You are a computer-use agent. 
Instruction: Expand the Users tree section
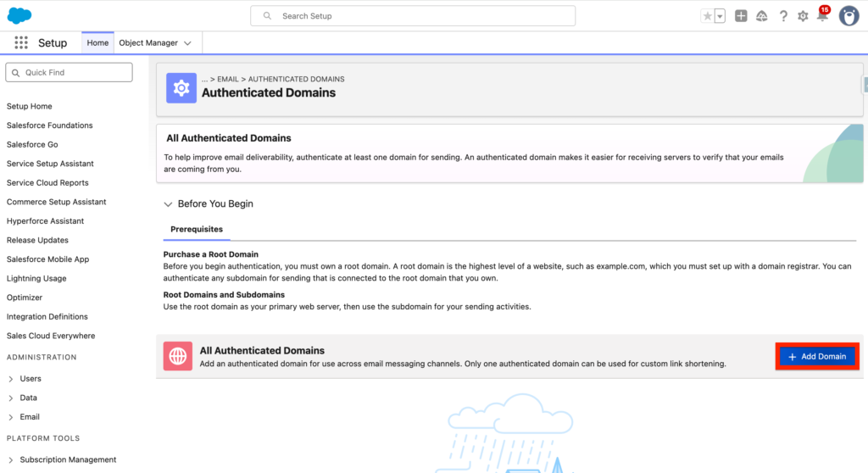pyautogui.click(x=10, y=379)
